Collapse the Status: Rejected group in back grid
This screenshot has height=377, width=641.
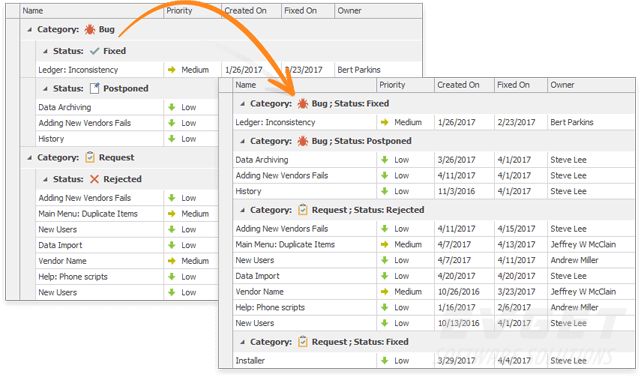pos(45,180)
